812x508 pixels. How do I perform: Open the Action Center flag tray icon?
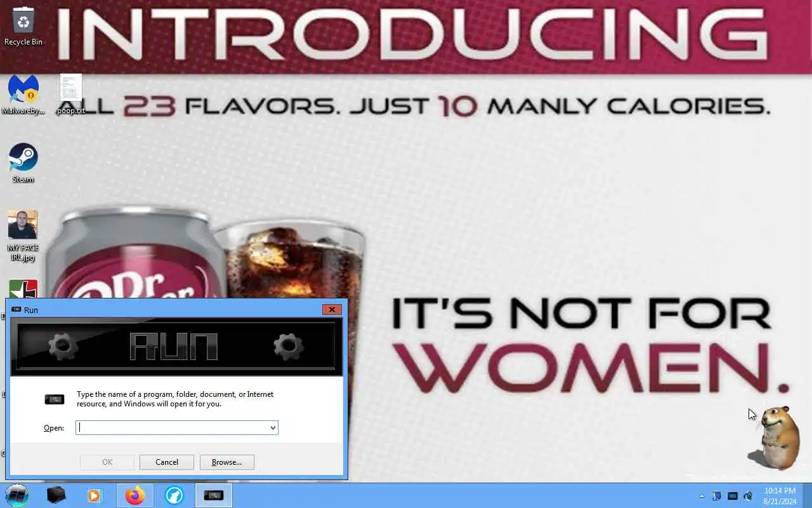coord(717,496)
